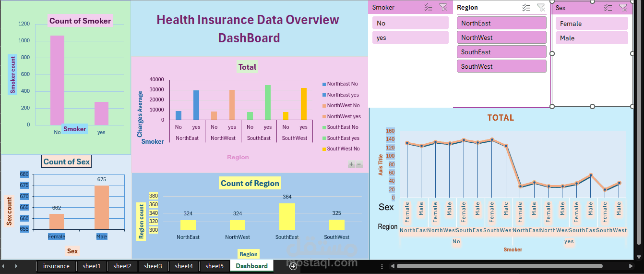Click the horizontal scrollbar thumb

tap(499, 266)
